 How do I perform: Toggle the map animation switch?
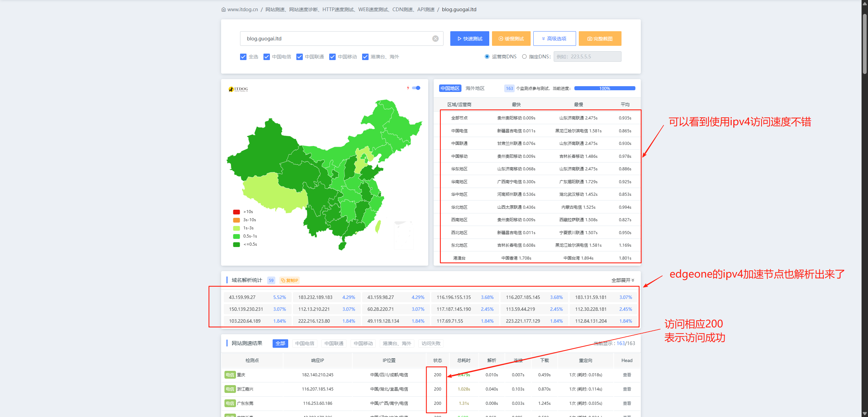point(416,88)
